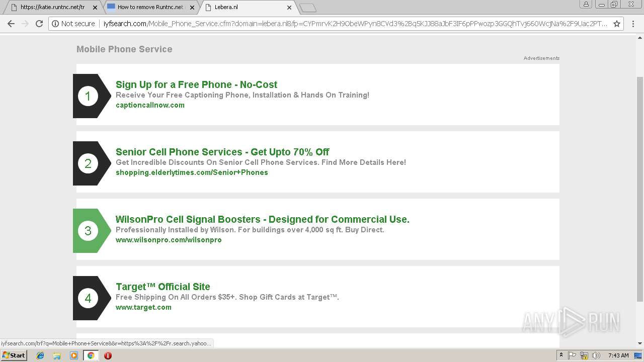
Task: Open Target Official Site link
Action: [163, 287]
